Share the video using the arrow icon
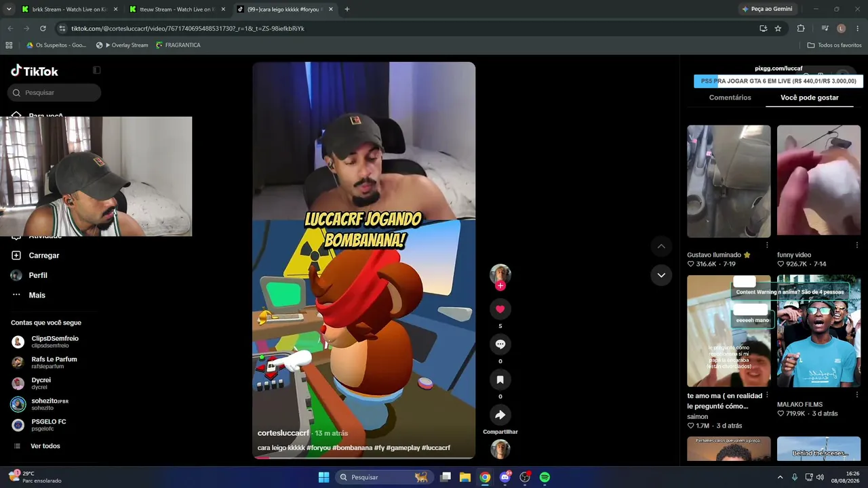868x488 pixels. [x=500, y=415]
